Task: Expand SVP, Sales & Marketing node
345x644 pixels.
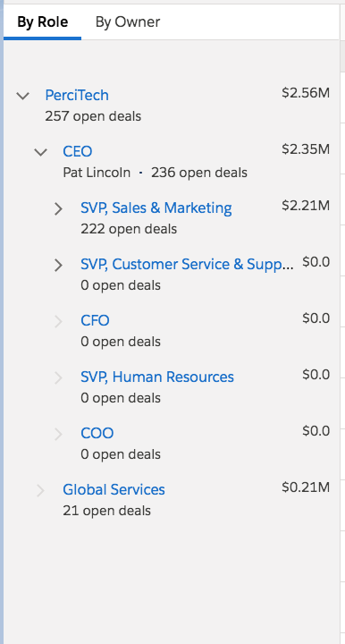Action: [58, 209]
